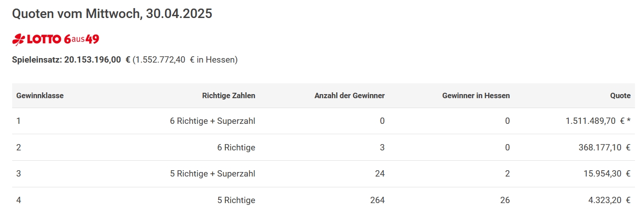The height and width of the screenshot is (213, 644).
Task: Click the quote 368.177,10 €
Action: pyautogui.click(x=604, y=147)
